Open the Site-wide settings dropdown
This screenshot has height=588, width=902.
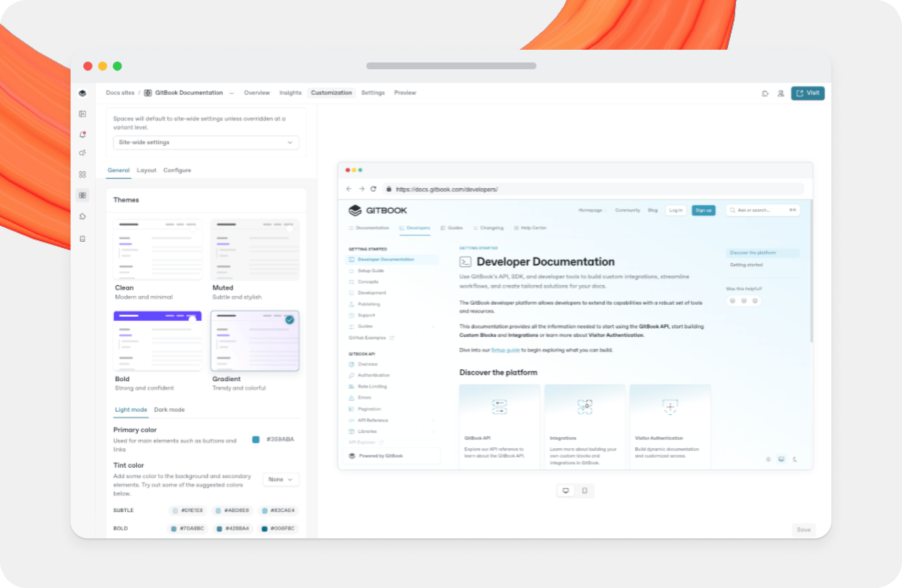tap(206, 142)
